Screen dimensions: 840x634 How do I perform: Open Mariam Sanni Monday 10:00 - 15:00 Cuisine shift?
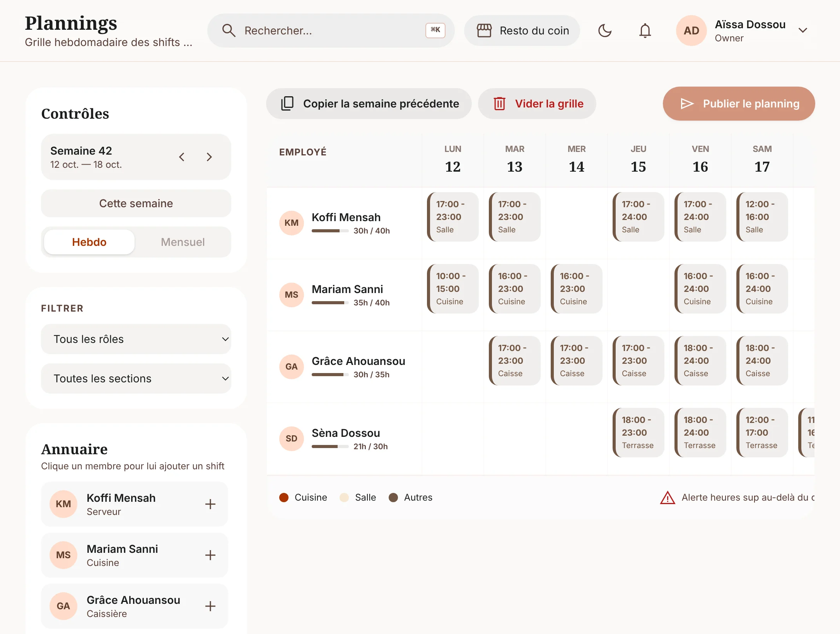pyautogui.click(x=453, y=289)
